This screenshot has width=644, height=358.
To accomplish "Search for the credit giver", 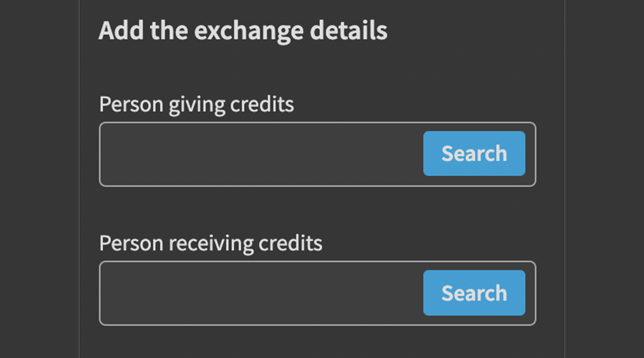I will click(474, 154).
